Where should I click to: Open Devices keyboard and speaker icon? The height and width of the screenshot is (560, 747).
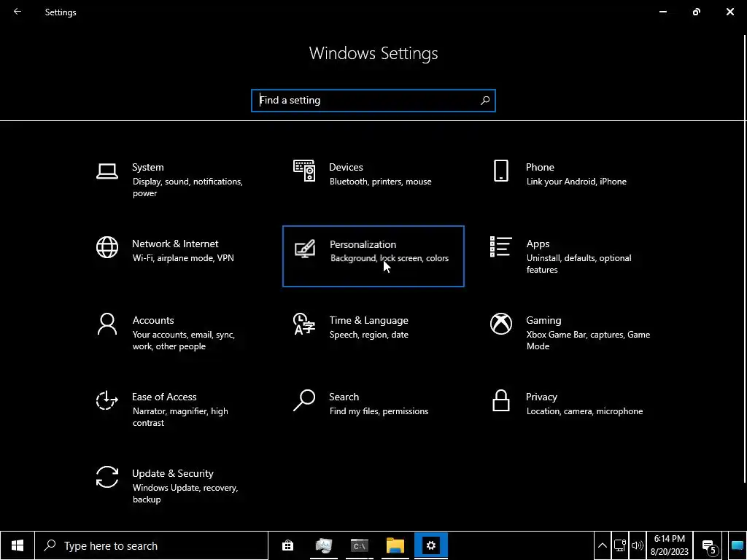click(x=304, y=171)
